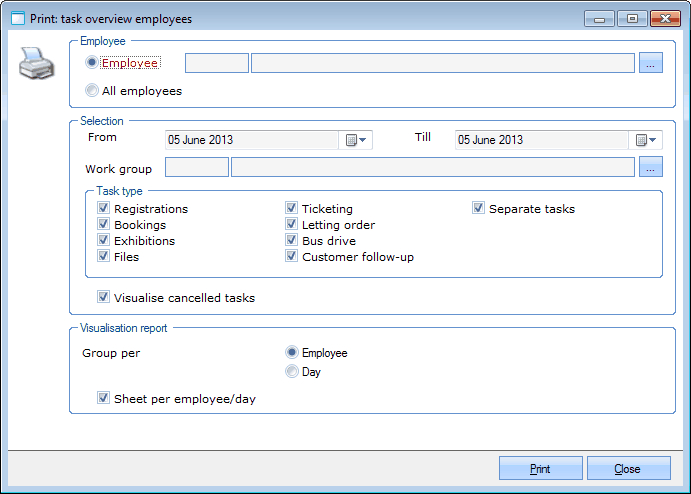The width and height of the screenshot is (691, 494).
Task: Maximize the print dialog window
Action: [631, 18]
